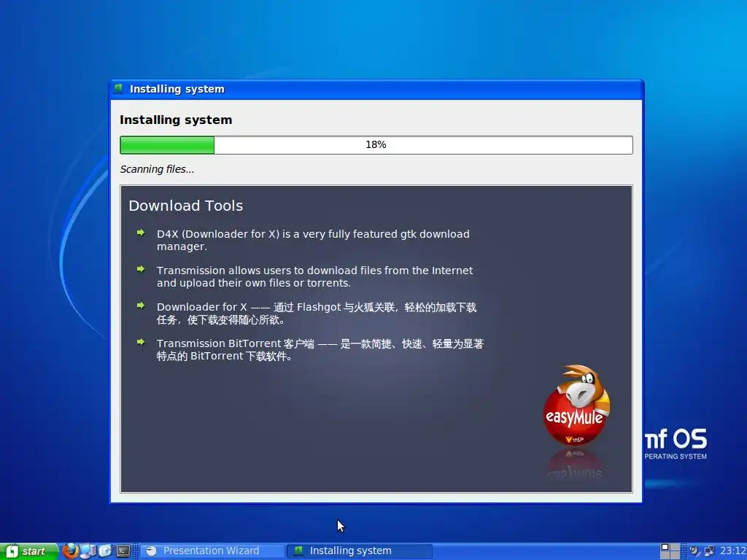Launch Firefox from the taskbar
The width and height of the screenshot is (747, 560).
pyautogui.click(x=71, y=551)
